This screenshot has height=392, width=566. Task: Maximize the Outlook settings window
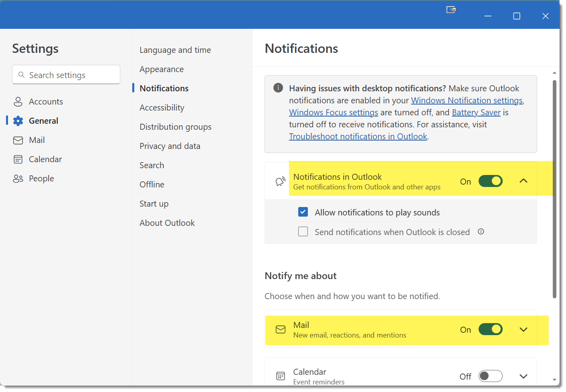(517, 16)
